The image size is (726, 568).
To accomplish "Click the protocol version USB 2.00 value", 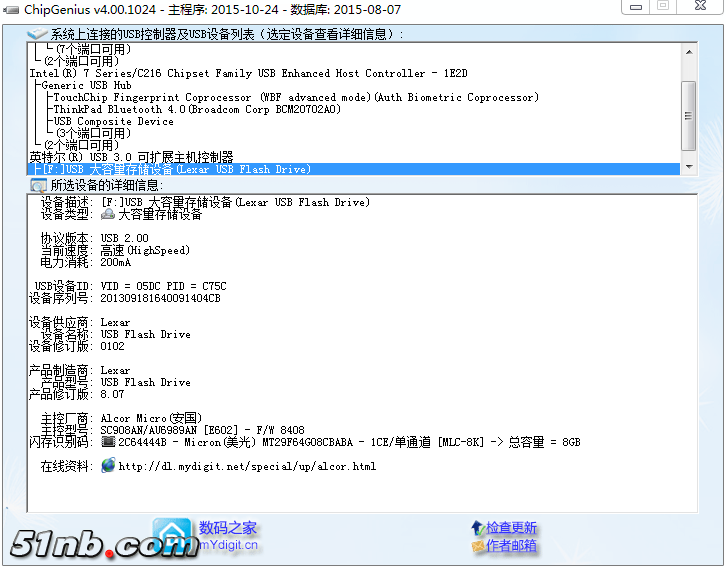I will pos(125,238).
